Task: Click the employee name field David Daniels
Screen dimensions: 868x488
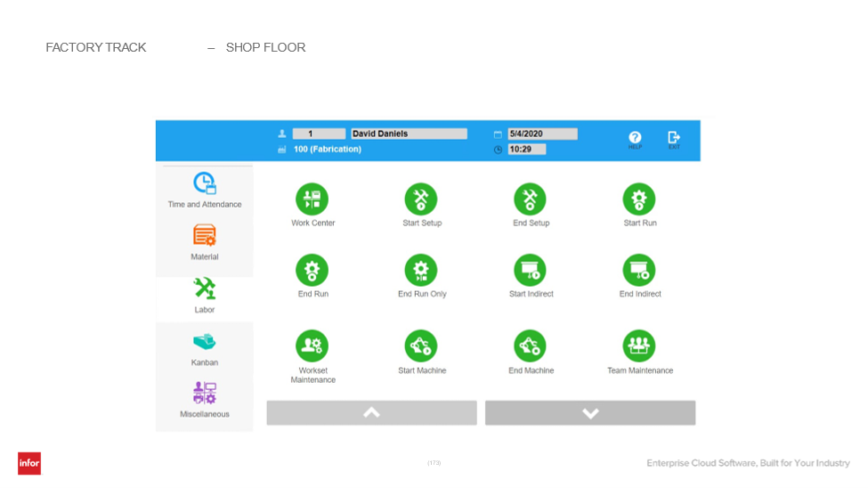Action: click(x=410, y=134)
